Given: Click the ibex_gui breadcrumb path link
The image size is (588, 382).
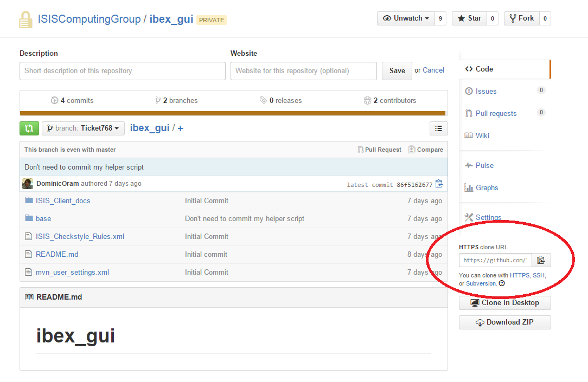Looking at the screenshot, I should coord(150,128).
